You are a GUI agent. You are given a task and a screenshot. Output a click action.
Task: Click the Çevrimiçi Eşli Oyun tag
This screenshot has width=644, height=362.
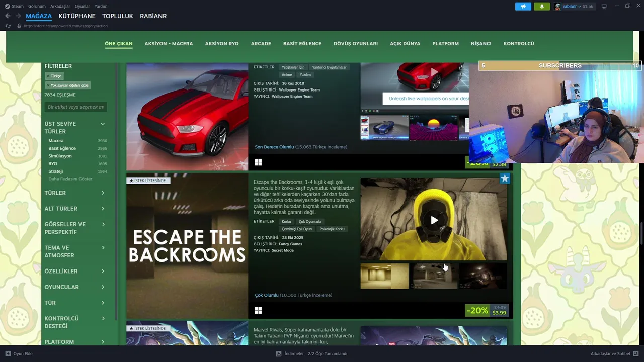[297, 229]
